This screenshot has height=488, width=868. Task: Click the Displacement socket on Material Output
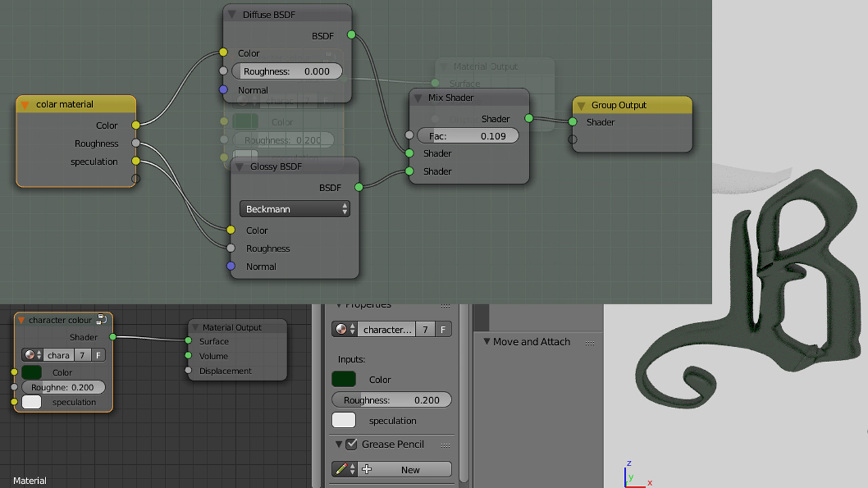[x=189, y=371]
